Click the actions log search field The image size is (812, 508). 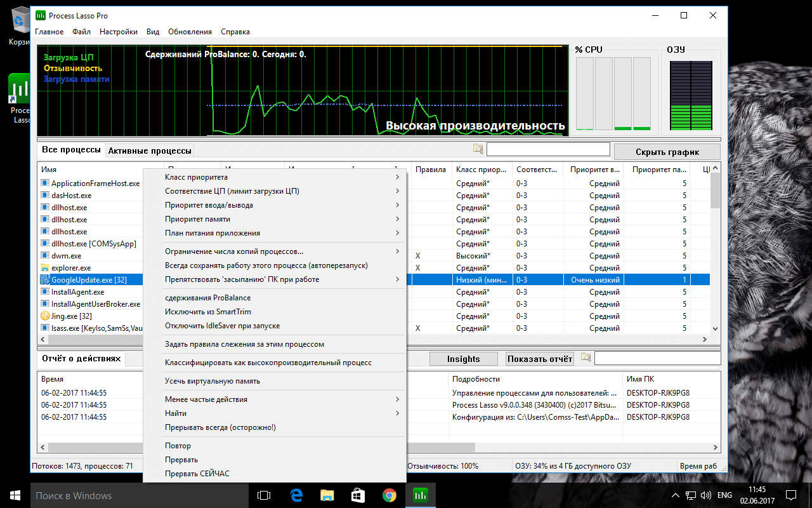[657, 358]
